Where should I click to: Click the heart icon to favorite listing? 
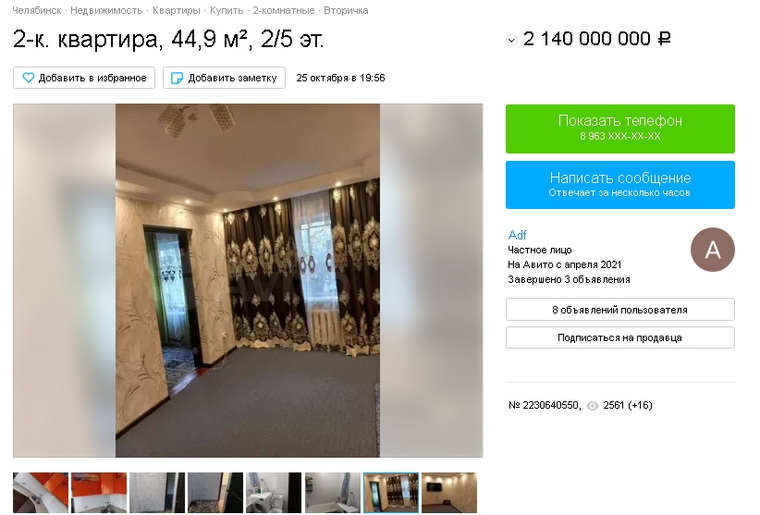click(29, 78)
